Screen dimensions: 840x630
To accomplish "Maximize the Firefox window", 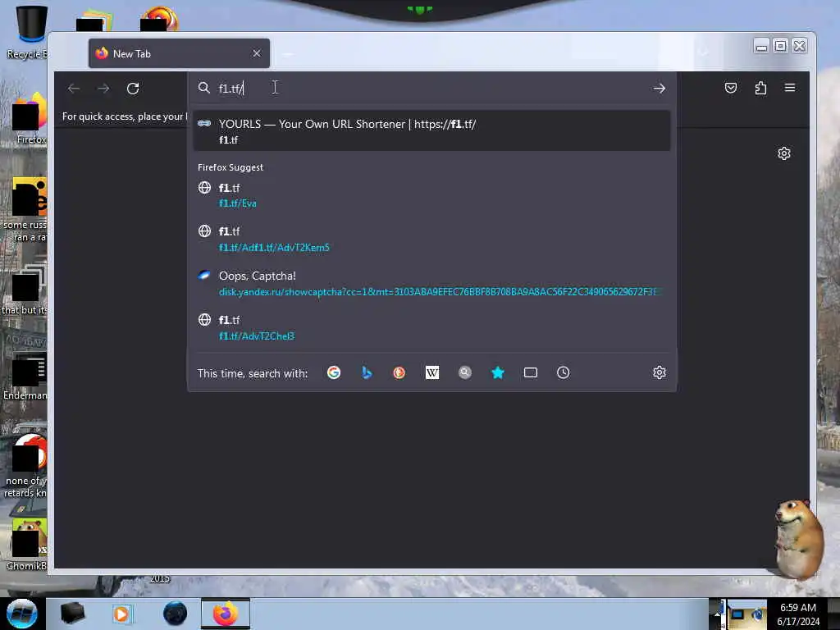I will (781, 47).
